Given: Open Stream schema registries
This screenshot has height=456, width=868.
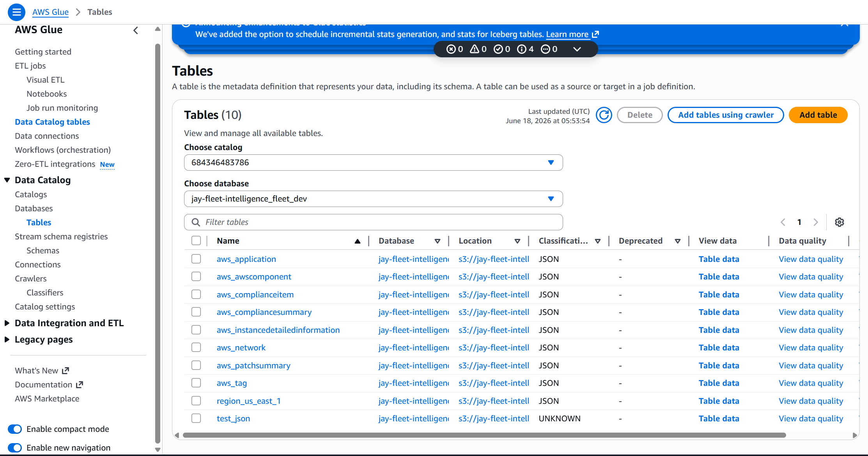Looking at the screenshot, I should click(61, 237).
